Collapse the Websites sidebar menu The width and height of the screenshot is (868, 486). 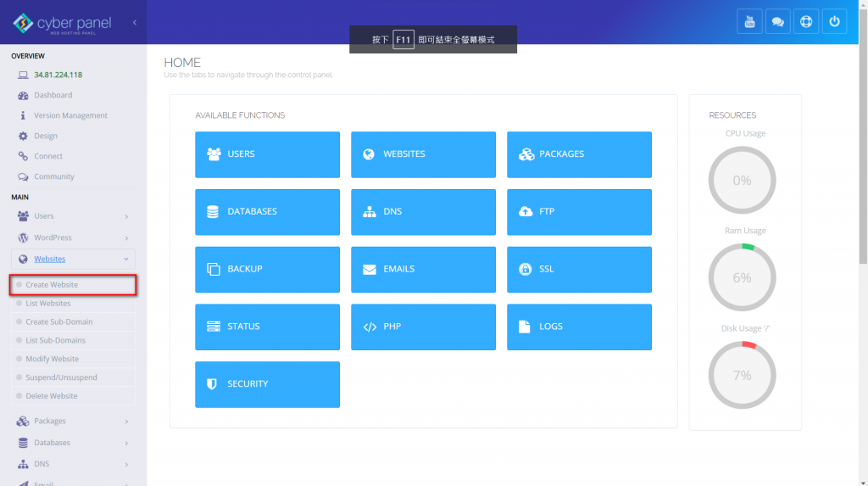(73, 259)
